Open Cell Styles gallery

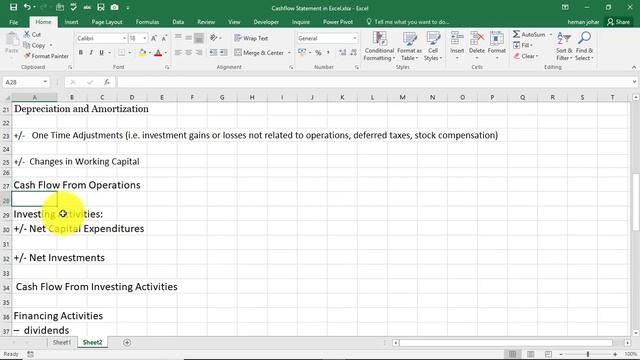(x=433, y=47)
